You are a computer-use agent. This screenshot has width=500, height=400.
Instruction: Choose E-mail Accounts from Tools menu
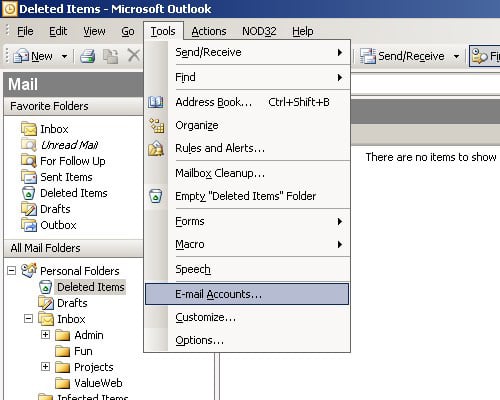[x=247, y=294]
